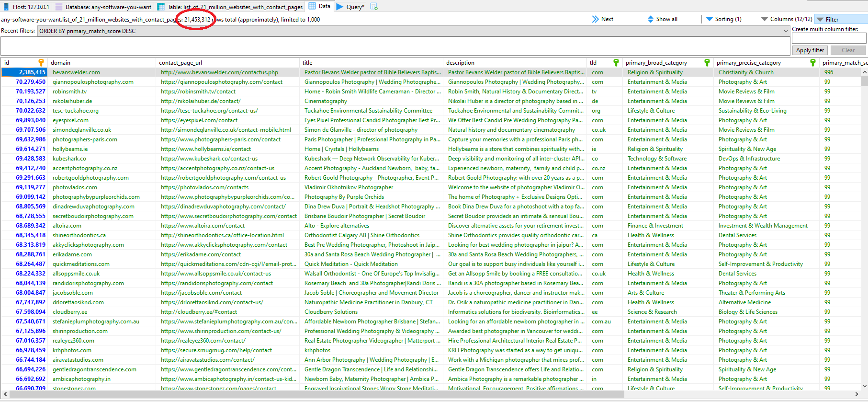This screenshot has width=868, height=402.
Task: Click the Apply filter button
Action: click(x=810, y=50)
